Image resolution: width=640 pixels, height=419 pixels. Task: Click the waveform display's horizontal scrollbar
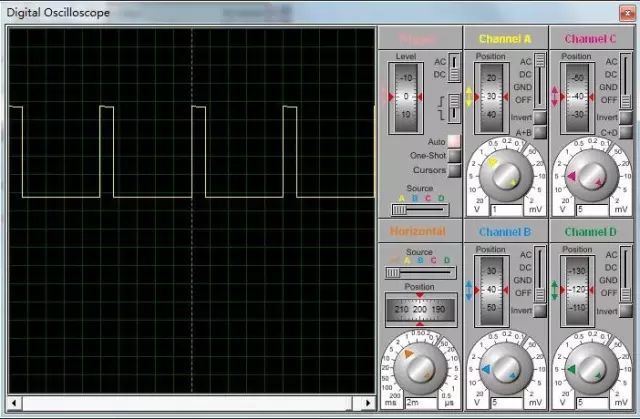pos(190,404)
